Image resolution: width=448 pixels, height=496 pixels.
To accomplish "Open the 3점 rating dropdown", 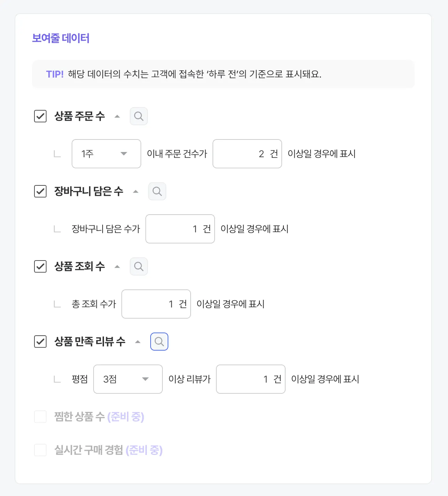I will click(128, 379).
